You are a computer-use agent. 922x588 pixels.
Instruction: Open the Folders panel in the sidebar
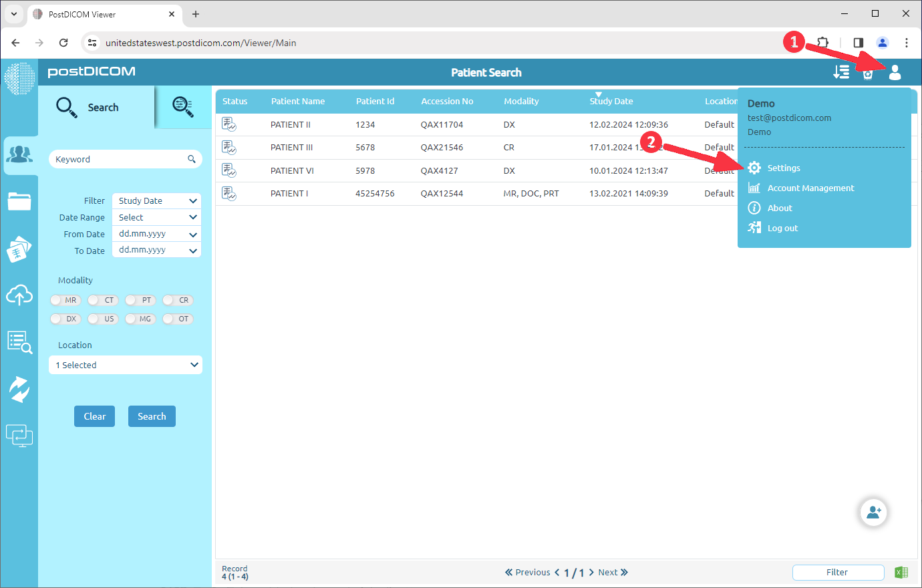(20, 201)
